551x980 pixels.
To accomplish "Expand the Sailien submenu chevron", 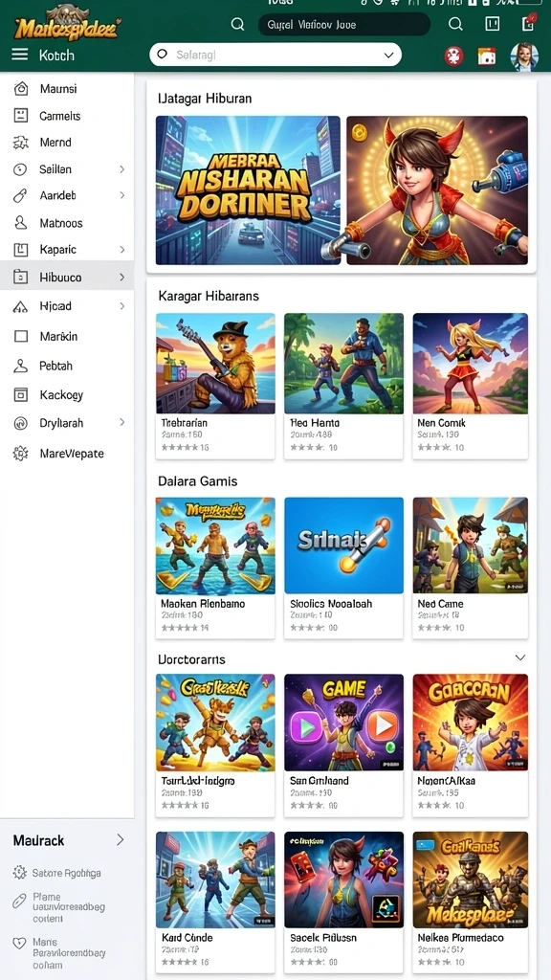I will [121, 169].
